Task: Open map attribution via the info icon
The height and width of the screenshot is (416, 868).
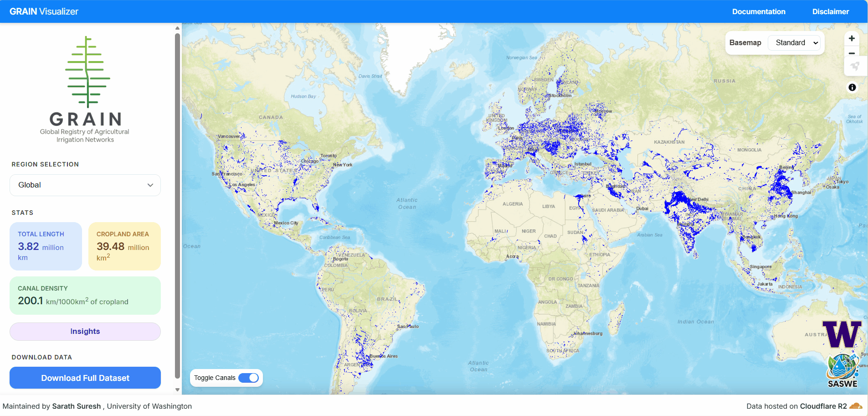Action: 852,88
